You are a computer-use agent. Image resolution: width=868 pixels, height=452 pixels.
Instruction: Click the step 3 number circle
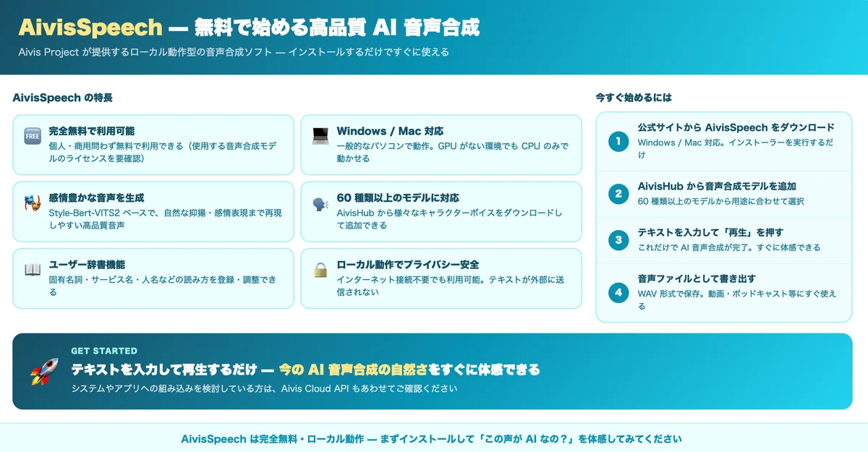click(x=618, y=240)
